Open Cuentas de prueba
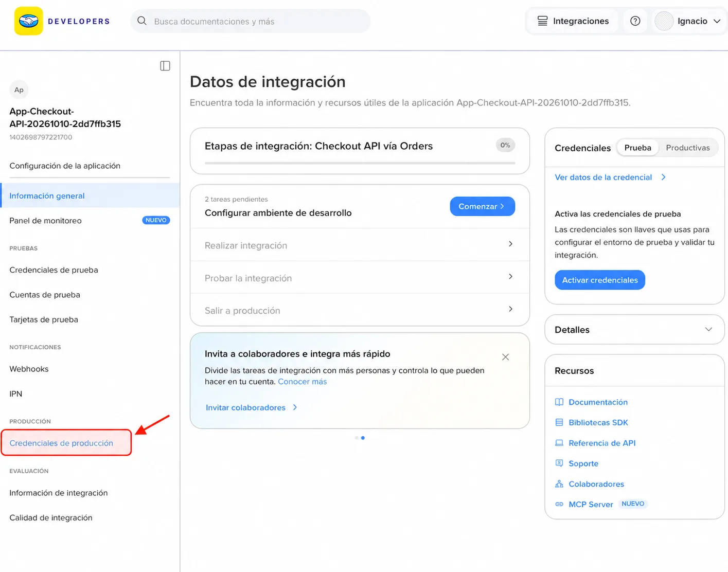728x572 pixels. (x=45, y=295)
